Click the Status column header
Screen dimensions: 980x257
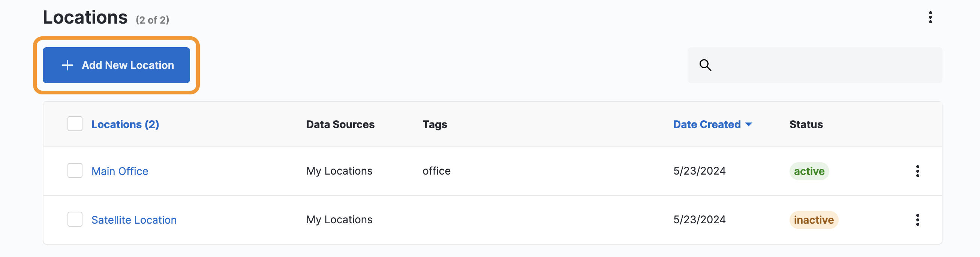pyautogui.click(x=806, y=125)
